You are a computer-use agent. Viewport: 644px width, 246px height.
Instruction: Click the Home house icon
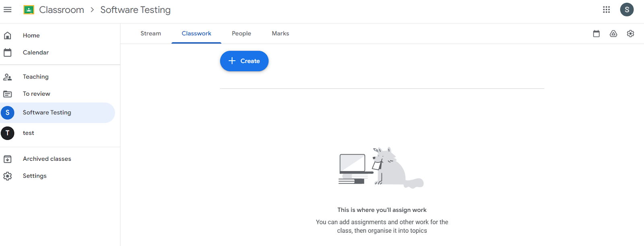point(8,35)
